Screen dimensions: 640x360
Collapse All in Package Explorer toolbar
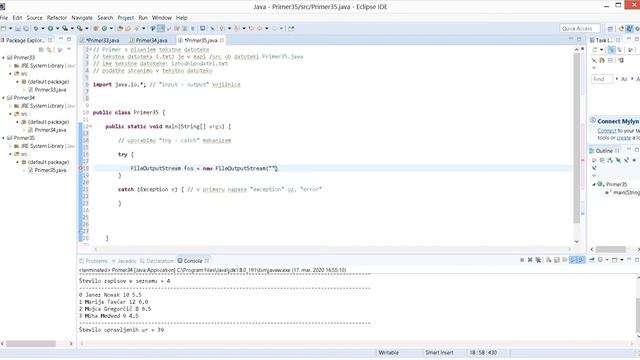point(41,50)
